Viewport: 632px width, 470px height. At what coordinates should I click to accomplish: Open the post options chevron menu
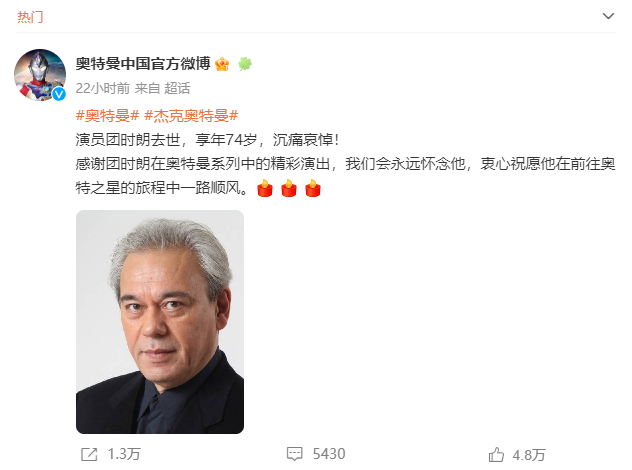pos(608,16)
